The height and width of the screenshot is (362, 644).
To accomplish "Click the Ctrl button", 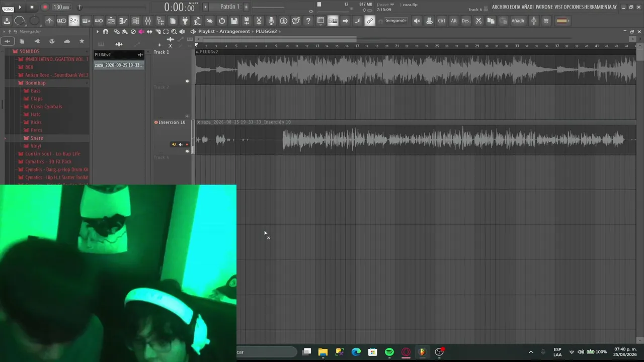I will coord(441,21).
